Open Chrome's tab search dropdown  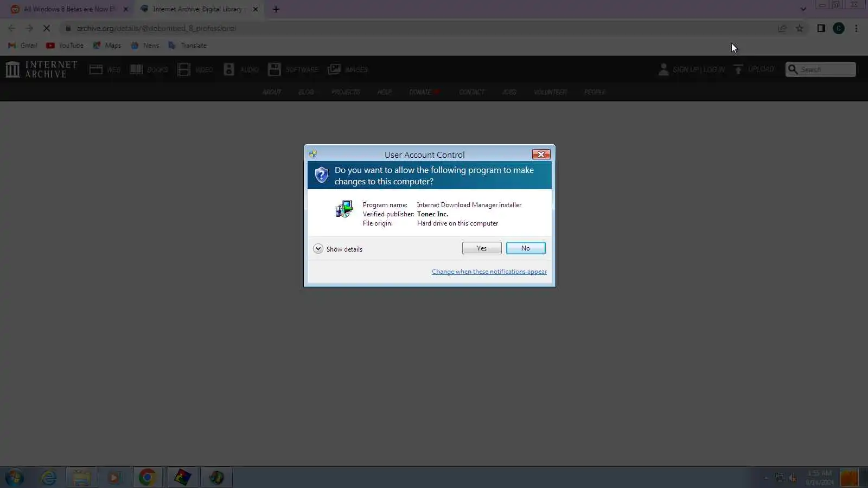[803, 9]
